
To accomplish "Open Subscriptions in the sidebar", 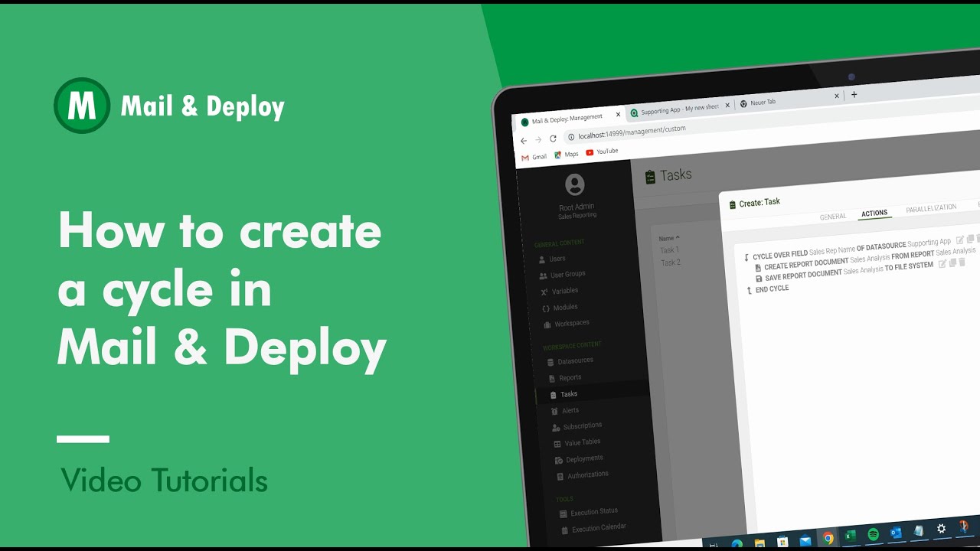I will click(577, 426).
